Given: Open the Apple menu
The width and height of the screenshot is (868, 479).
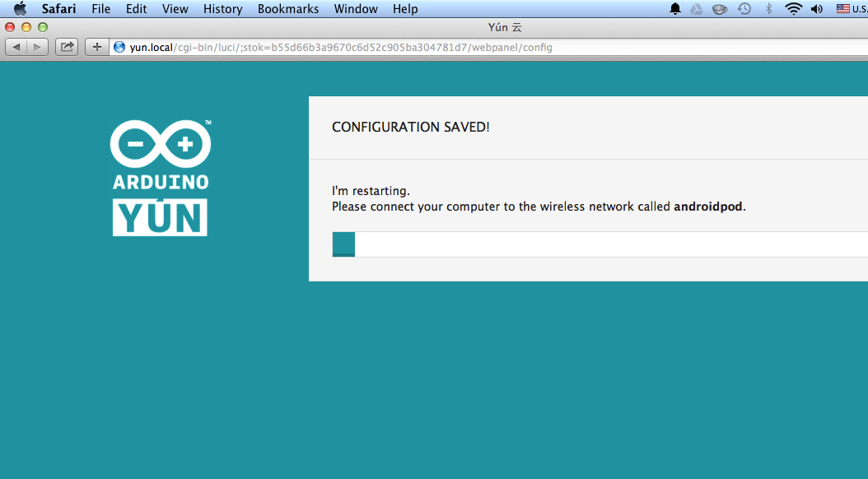Looking at the screenshot, I should (20, 9).
